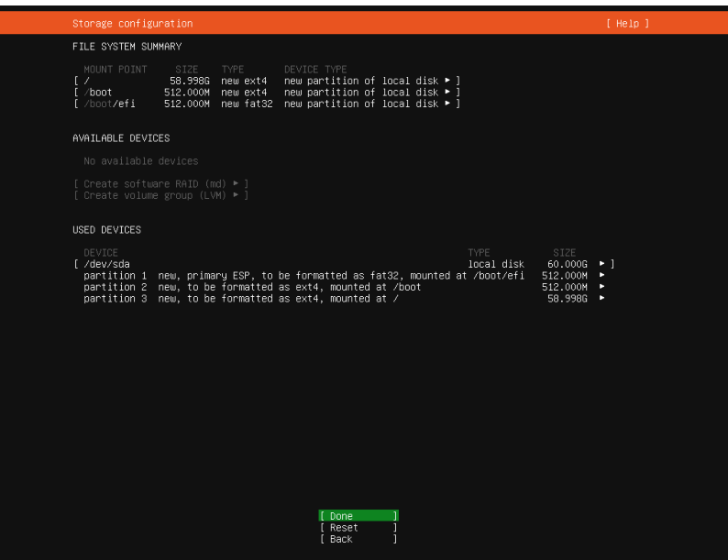The width and height of the screenshot is (728, 560).
Task: Open the arrow menu for /dev/sda 60.000G
Action: [601, 264]
